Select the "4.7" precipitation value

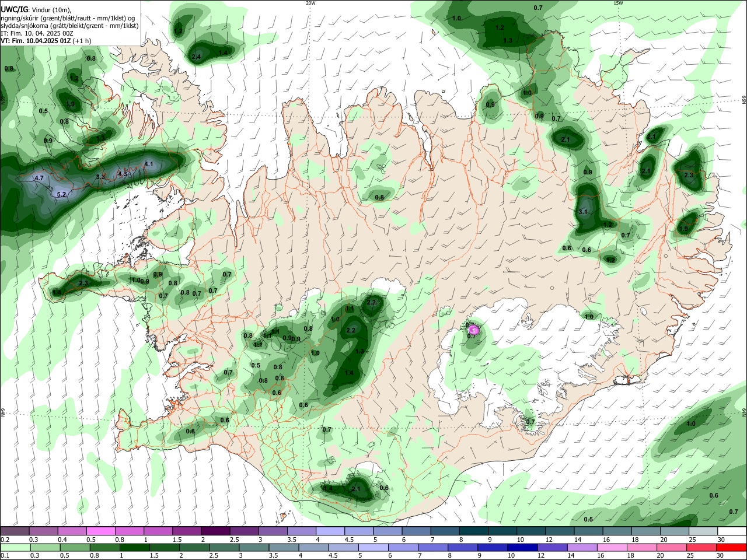pyautogui.click(x=39, y=178)
